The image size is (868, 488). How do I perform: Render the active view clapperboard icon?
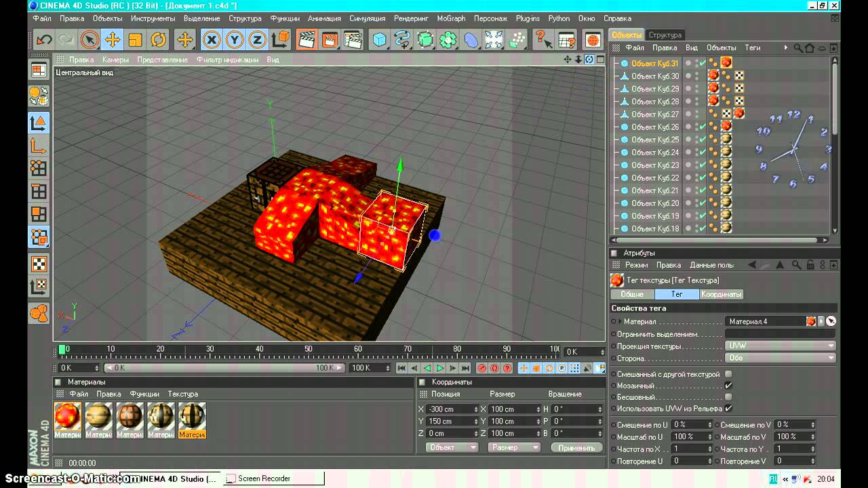[x=307, y=40]
